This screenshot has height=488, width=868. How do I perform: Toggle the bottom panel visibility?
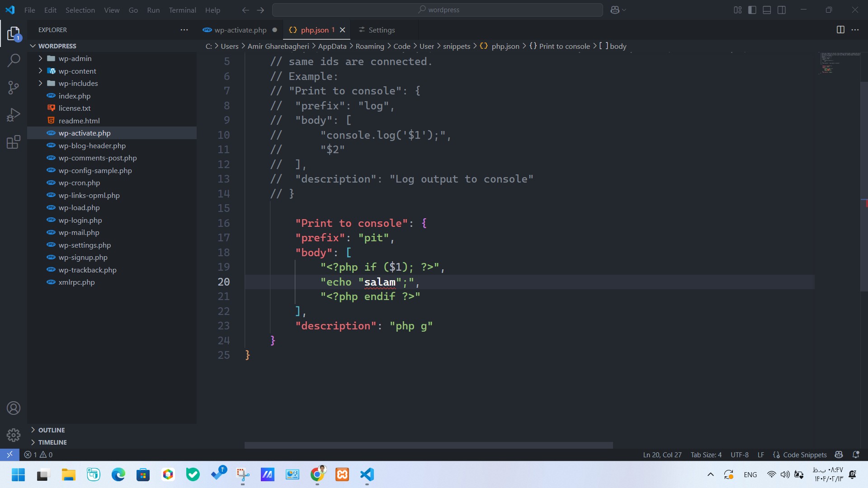point(767,10)
